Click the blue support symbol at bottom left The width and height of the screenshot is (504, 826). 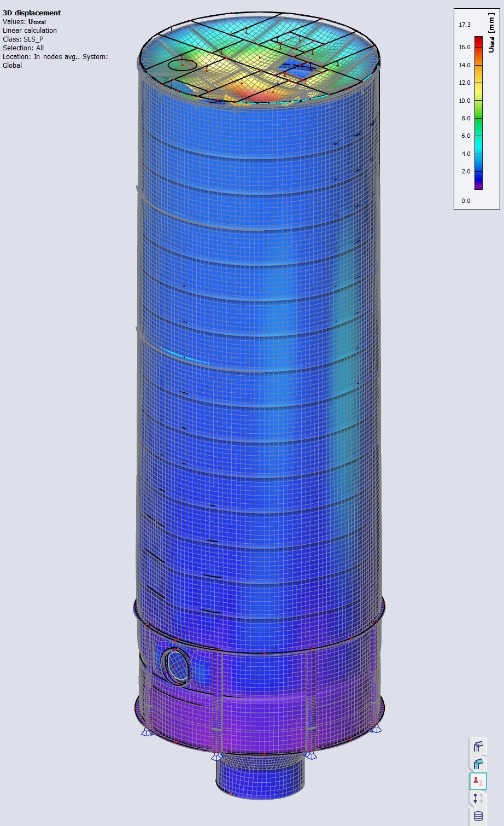tap(146, 731)
